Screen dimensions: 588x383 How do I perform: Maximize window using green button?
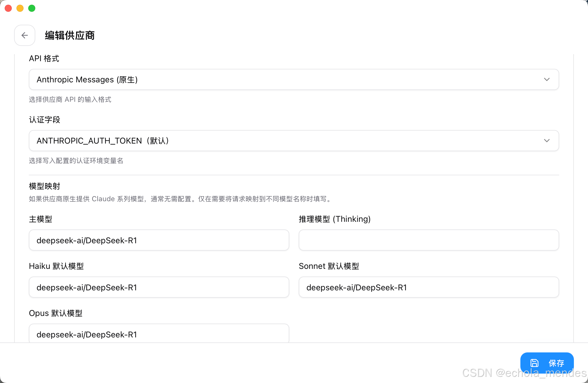point(32,8)
